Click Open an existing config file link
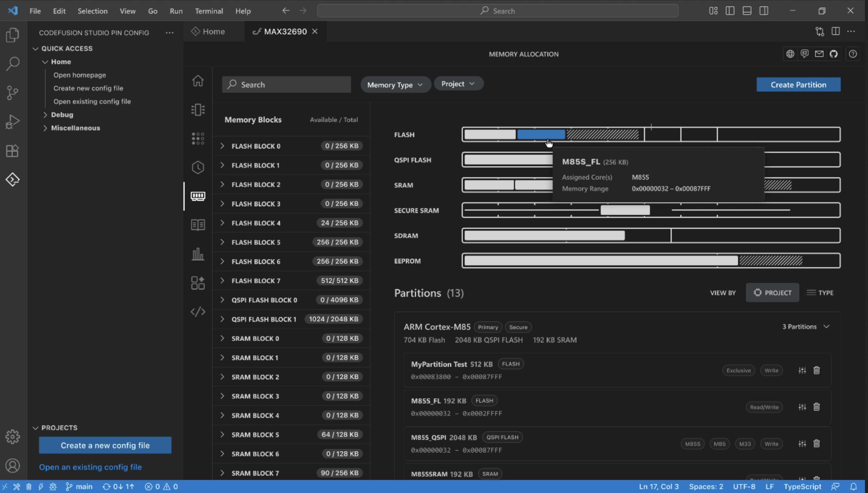This screenshot has width=868, height=493. 90,467
